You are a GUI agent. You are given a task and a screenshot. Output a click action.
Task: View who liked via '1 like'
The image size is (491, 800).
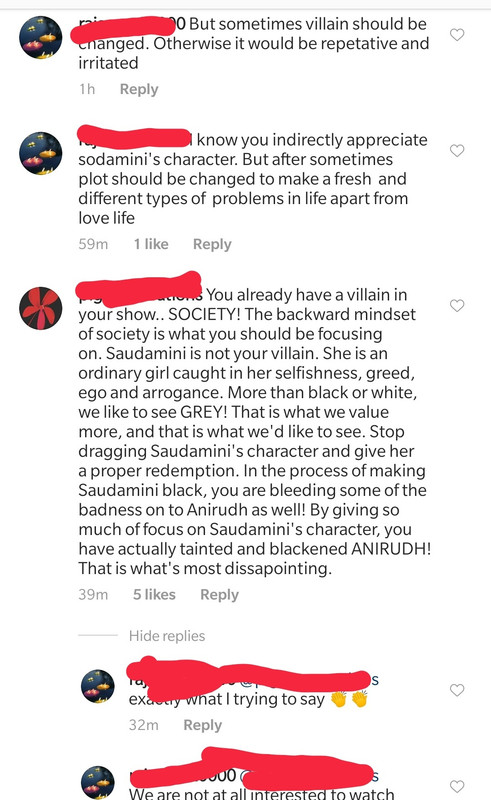151,244
